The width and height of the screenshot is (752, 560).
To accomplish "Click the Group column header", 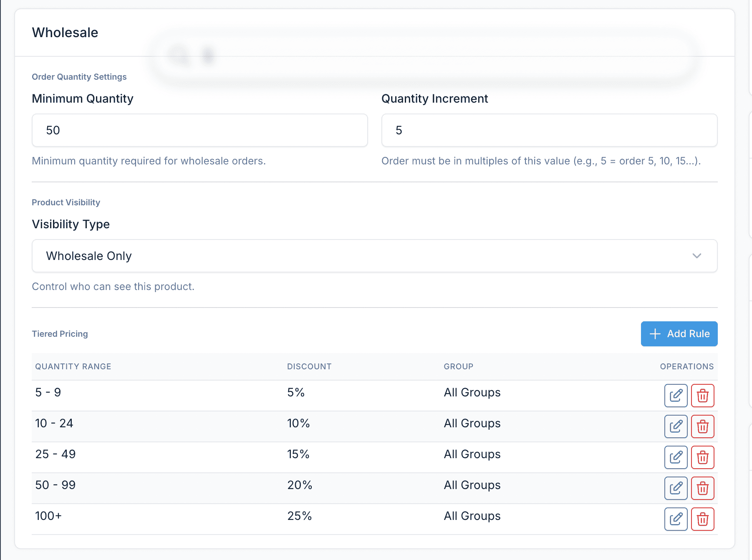I will click(458, 366).
